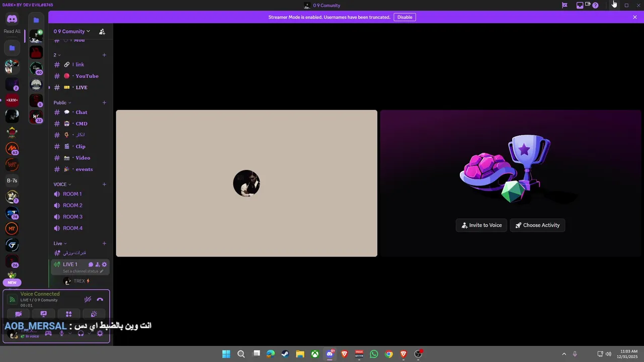Open output device options arrow beside headphones
Screen dimensions: 644x362
[x=89, y=333]
